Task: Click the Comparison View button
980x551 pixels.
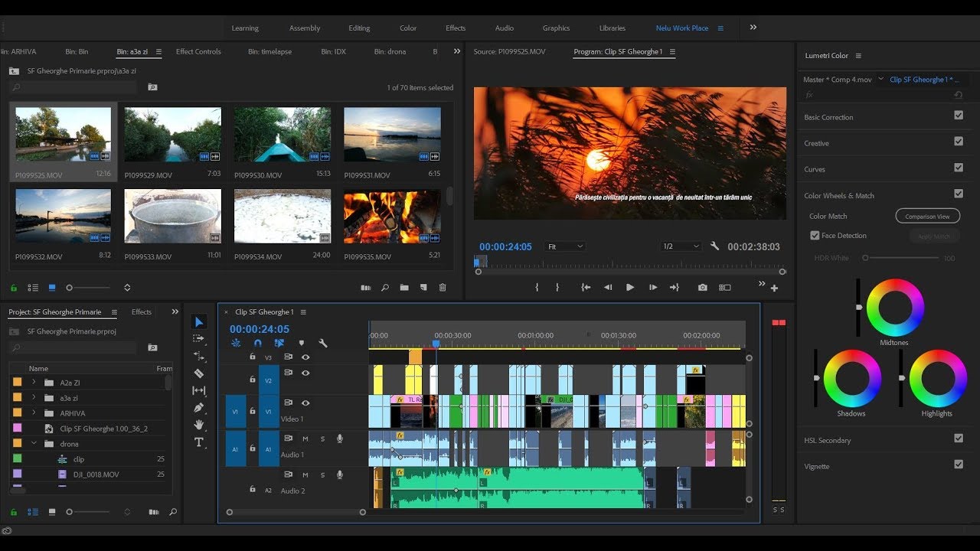Action: coord(927,217)
